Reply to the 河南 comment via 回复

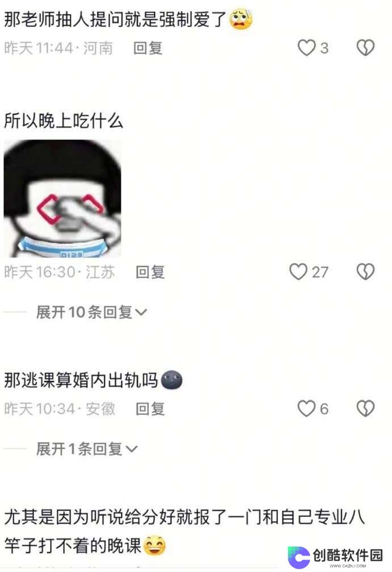point(148,48)
